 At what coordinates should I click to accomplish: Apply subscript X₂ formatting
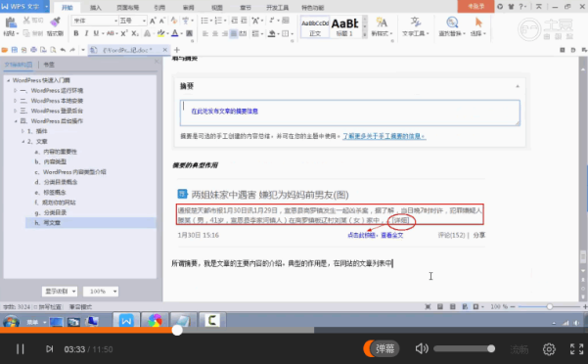pyautogui.click(x=135, y=33)
